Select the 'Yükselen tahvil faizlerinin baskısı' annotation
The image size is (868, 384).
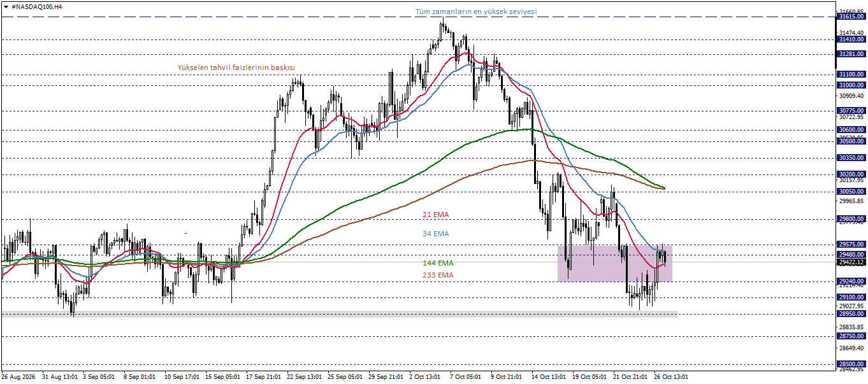(x=236, y=68)
